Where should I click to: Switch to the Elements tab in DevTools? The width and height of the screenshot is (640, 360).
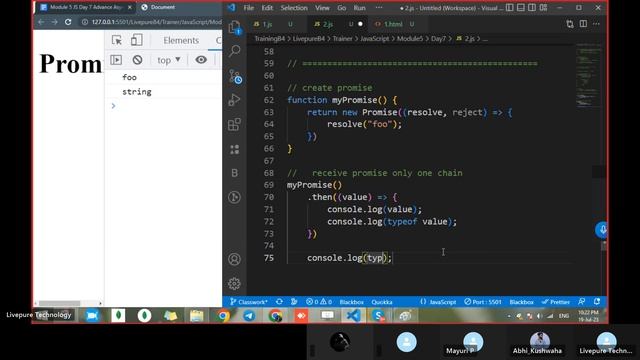click(181, 40)
